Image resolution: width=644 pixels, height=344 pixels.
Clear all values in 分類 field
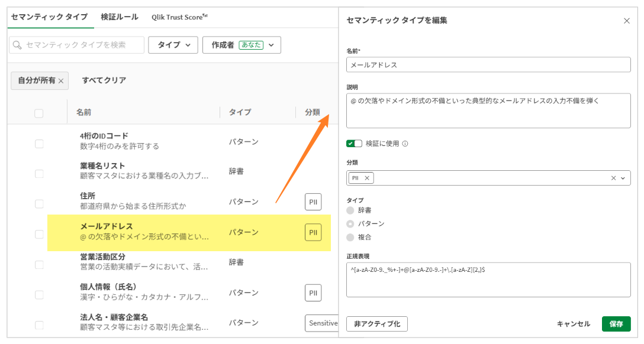[x=613, y=178]
